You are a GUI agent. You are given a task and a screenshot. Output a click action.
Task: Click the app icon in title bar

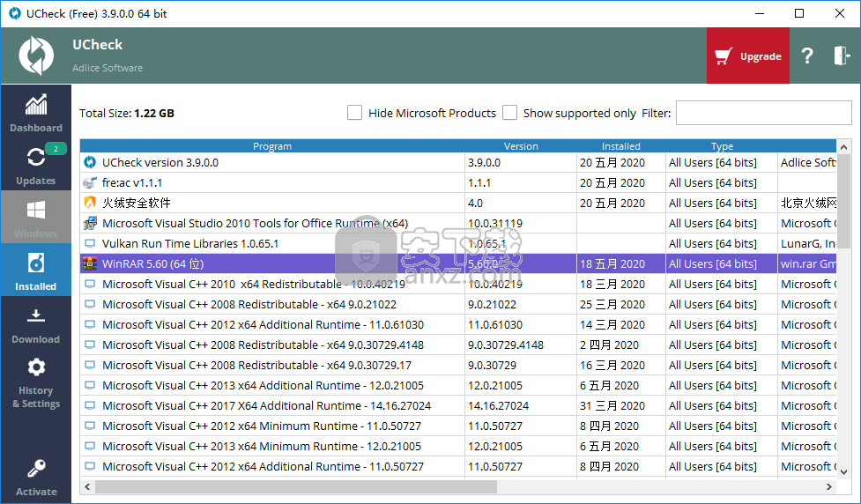[x=15, y=13]
